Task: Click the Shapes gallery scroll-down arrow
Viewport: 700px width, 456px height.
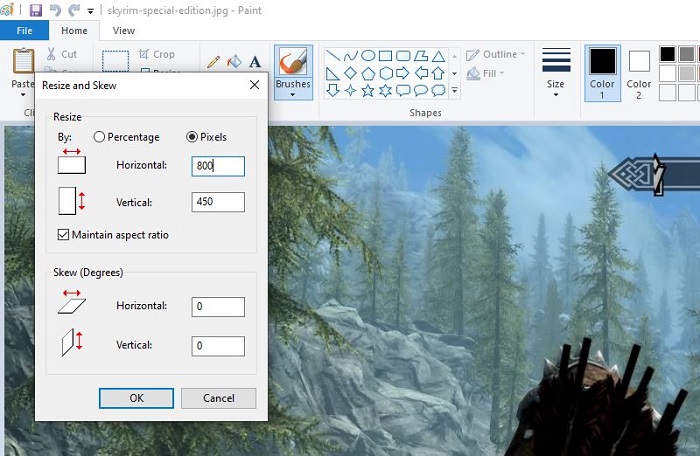Action: (454, 73)
